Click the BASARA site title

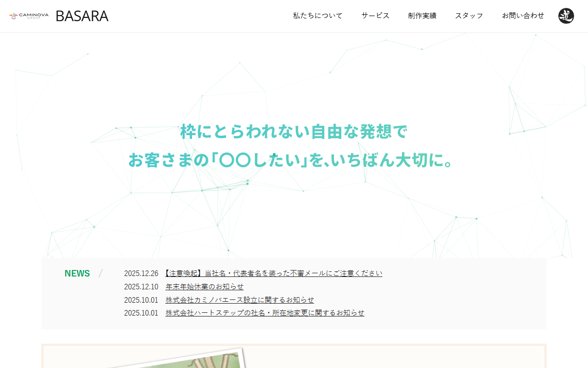[82, 16]
